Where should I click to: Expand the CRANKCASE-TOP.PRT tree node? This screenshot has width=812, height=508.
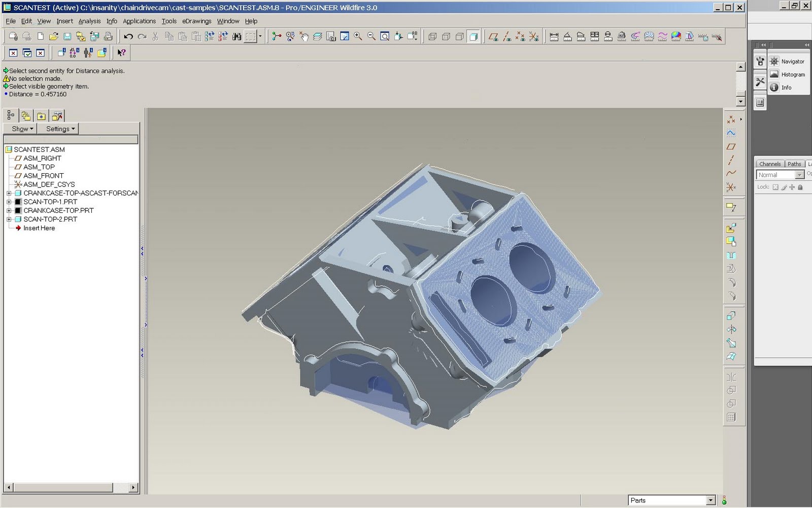click(x=9, y=211)
